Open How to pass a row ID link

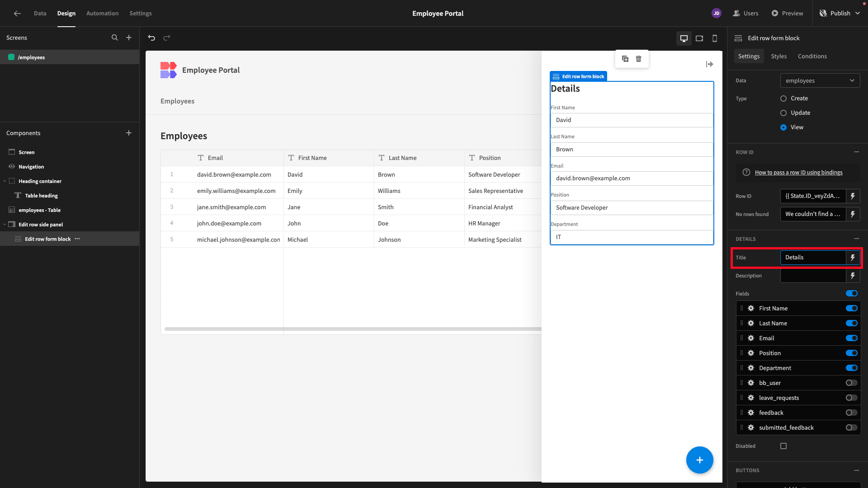799,173
